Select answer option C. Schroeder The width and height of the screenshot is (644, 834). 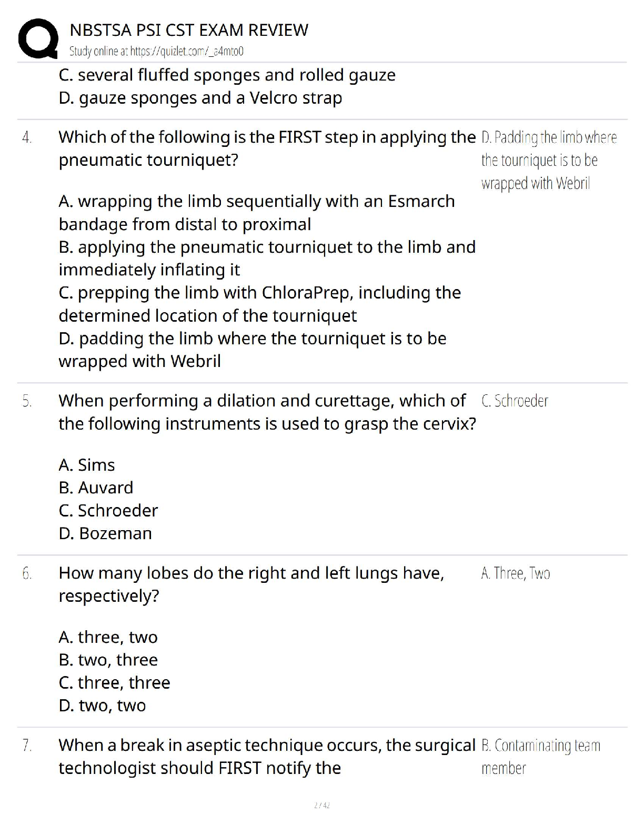pyautogui.click(x=108, y=510)
